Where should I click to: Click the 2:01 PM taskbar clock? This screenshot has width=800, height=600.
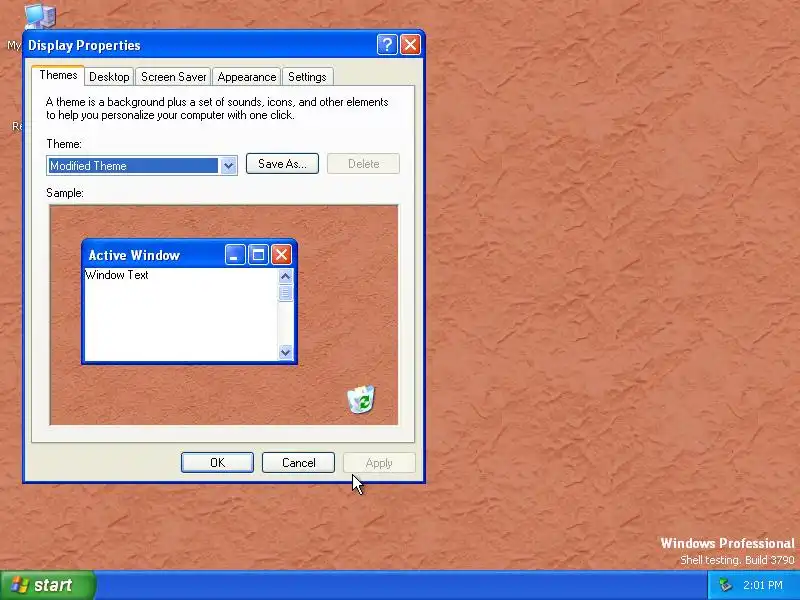[x=763, y=585]
